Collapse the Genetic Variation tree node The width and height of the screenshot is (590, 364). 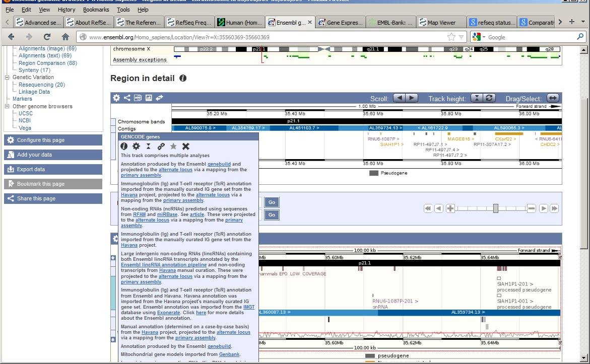pos(7,77)
